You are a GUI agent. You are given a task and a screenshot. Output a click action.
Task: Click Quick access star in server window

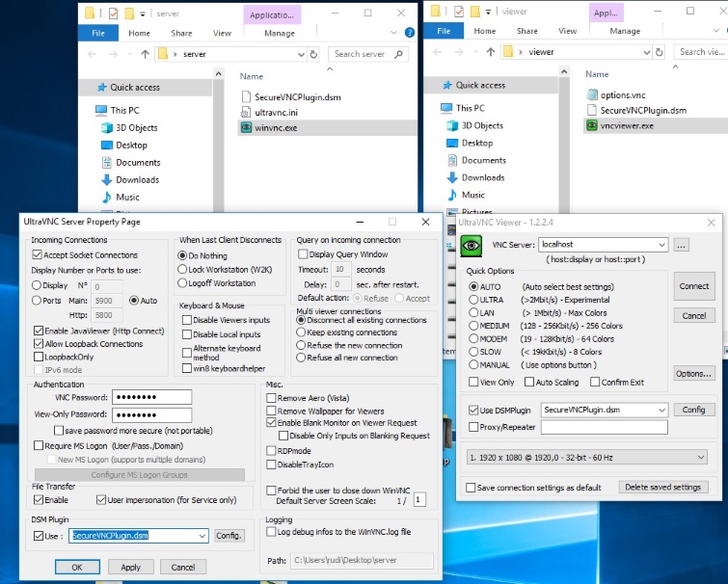tap(101, 87)
